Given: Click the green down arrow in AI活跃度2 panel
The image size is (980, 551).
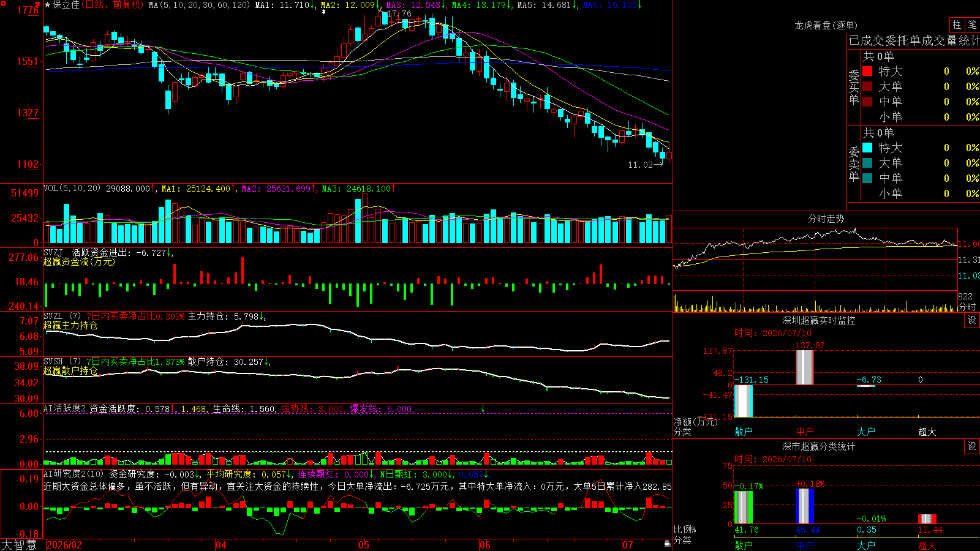Looking at the screenshot, I should point(483,408).
